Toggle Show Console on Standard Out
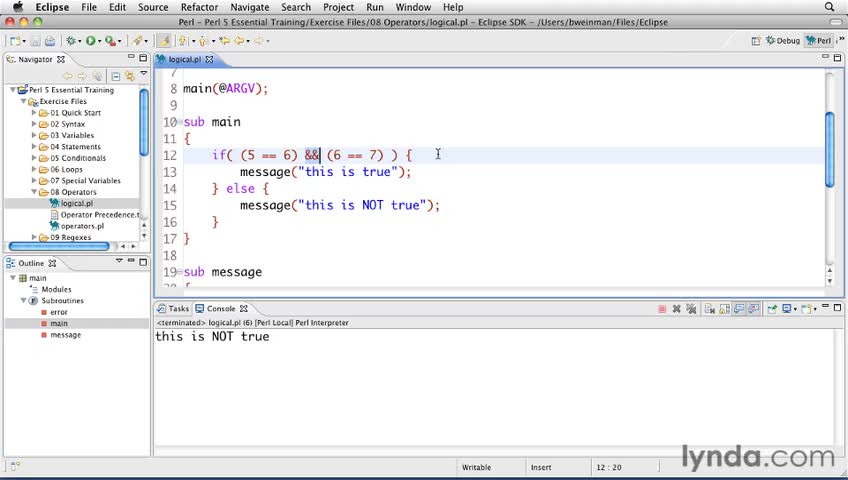Image resolution: width=848 pixels, height=480 pixels. [x=739, y=309]
